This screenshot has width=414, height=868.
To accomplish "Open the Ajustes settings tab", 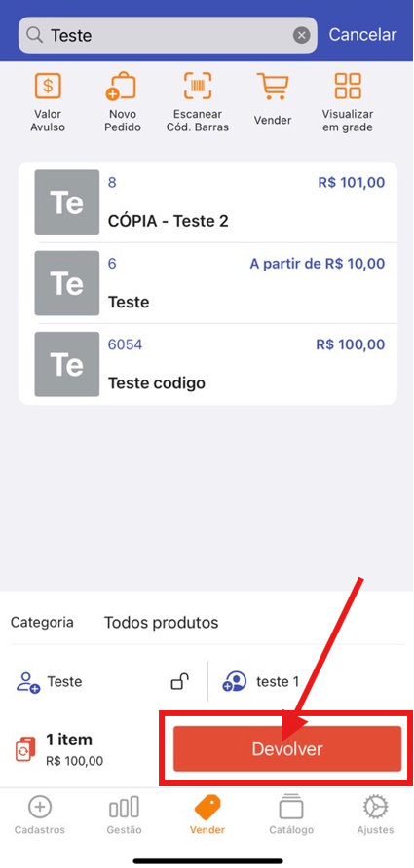I will 375,814.
